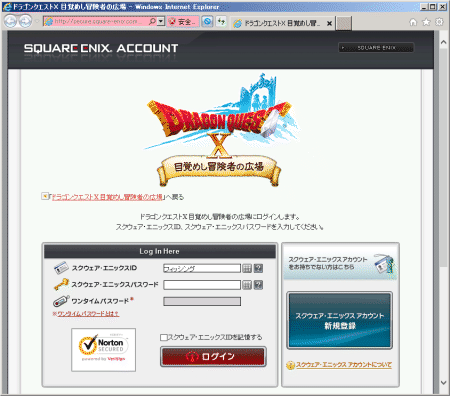Click the Log In Here panel header
Screen dimensions: 450x396
[160, 251]
